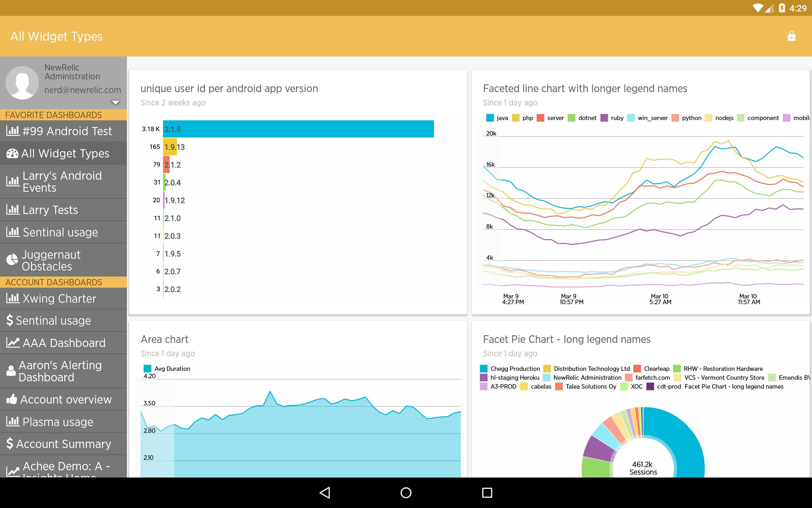Tap the 'Distribution Technology Ltd' legend label
The height and width of the screenshot is (508, 812).
[x=592, y=369]
